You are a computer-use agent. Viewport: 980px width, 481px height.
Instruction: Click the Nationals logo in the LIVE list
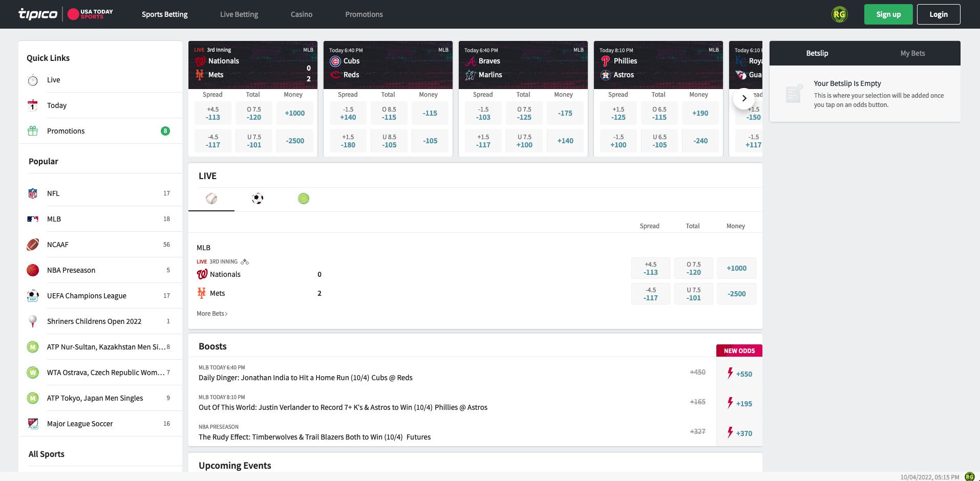tap(202, 274)
